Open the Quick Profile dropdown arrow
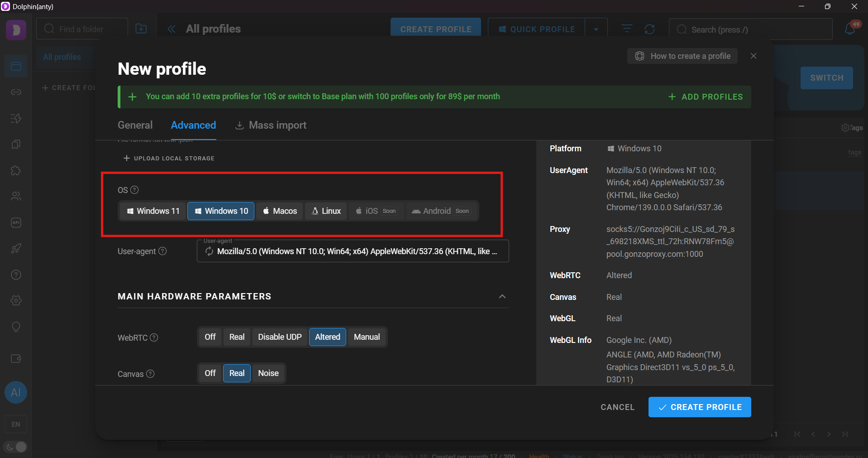This screenshot has width=868, height=458. click(x=596, y=29)
